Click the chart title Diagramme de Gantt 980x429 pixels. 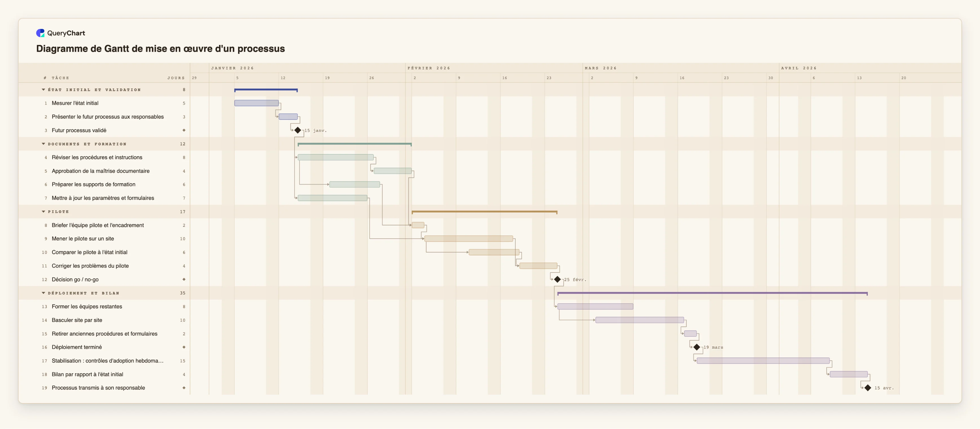(x=160, y=49)
